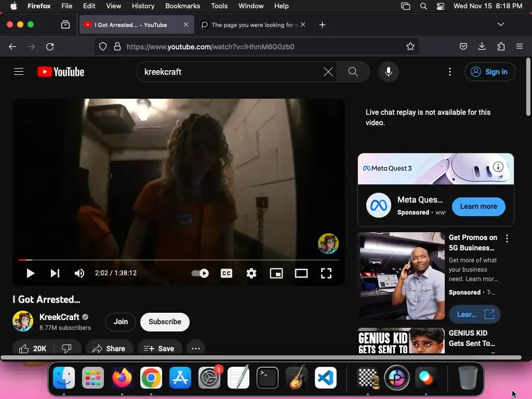This screenshot has height=399, width=532.
Task: Open YouTube settings three-dot menu
Action: 450,72
